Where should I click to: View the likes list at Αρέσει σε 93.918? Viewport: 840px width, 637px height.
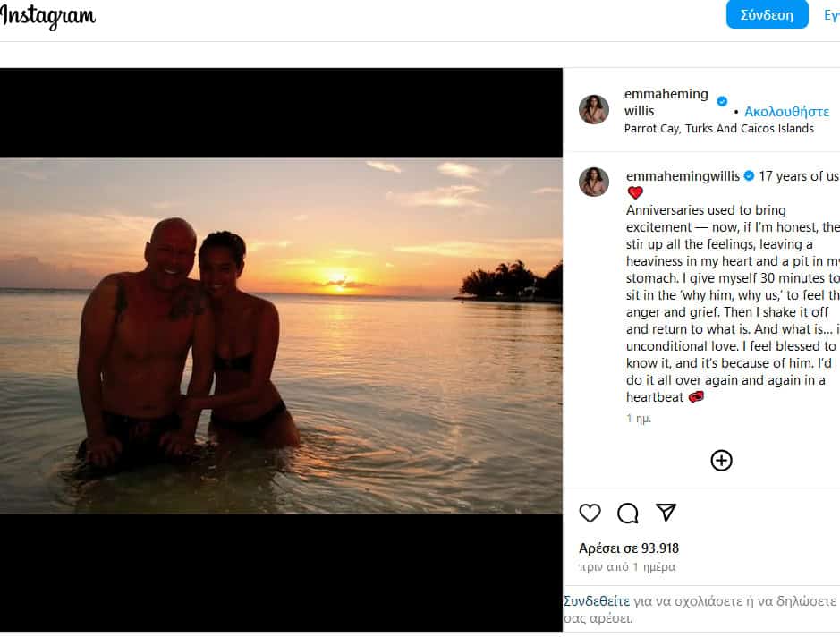click(629, 548)
